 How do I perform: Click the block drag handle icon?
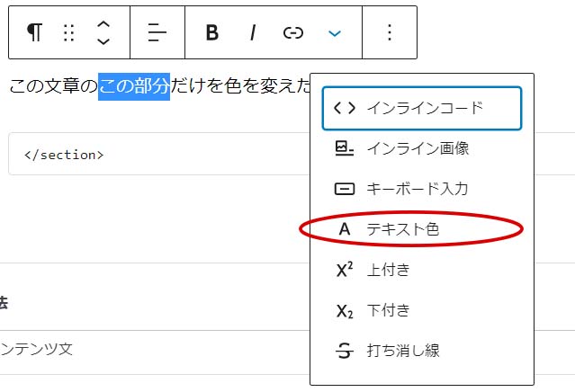[x=69, y=32]
